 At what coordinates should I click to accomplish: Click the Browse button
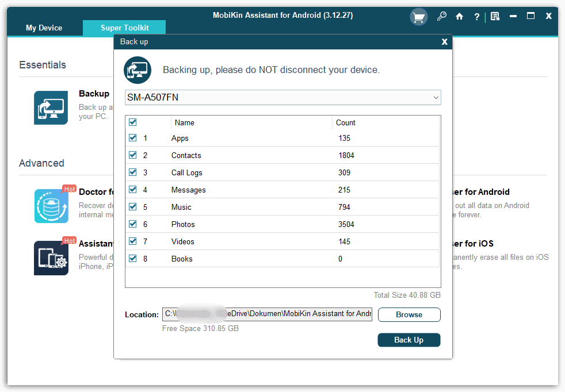click(x=409, y=314)
